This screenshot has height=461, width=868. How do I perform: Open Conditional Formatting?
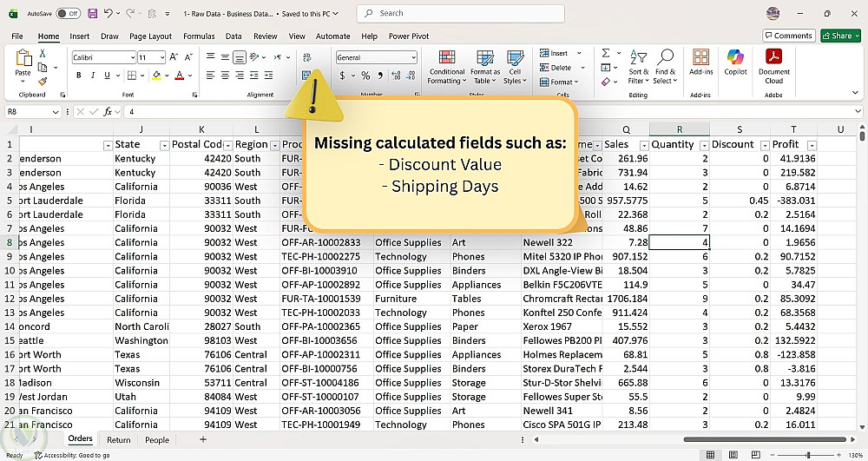[447, 67]
